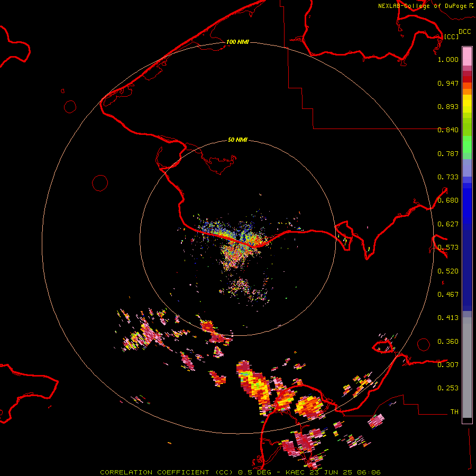Screen dimensions: 476x476
Task: Click the [CC] units label
Action: [451, 36]
